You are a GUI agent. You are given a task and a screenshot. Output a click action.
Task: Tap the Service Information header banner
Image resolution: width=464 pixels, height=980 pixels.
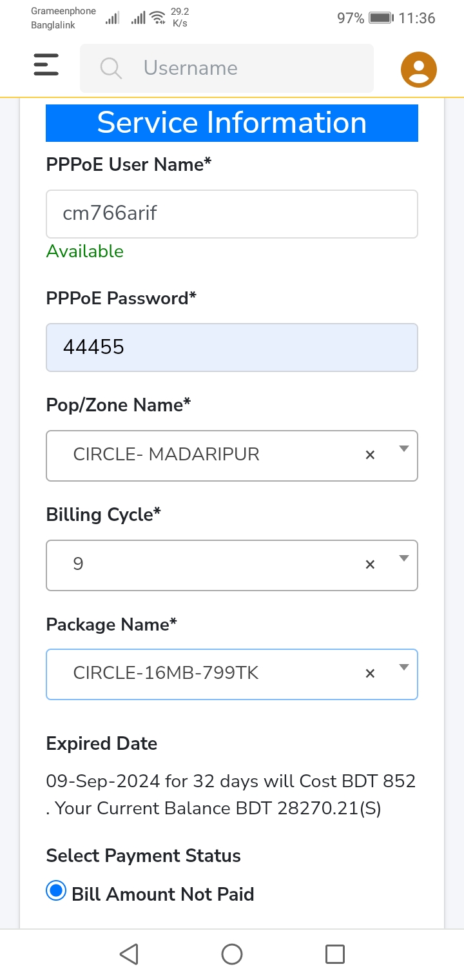pyautogui.click(x=232, y=122)
